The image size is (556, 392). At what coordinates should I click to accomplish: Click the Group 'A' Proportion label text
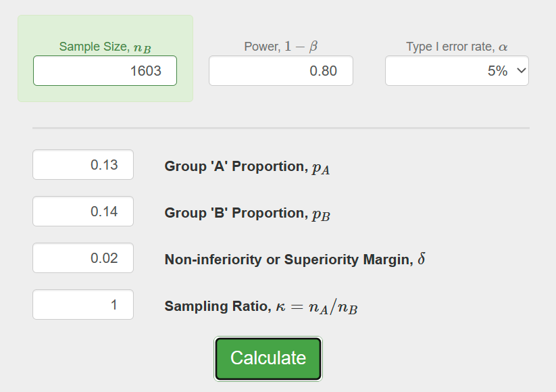point(235,166)
